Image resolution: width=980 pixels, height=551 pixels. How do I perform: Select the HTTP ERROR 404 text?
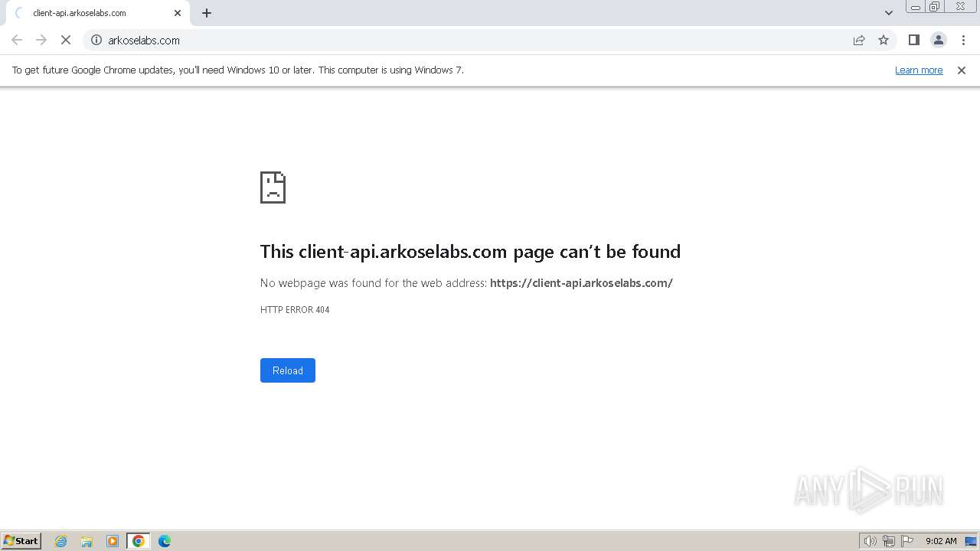[295, 310]
